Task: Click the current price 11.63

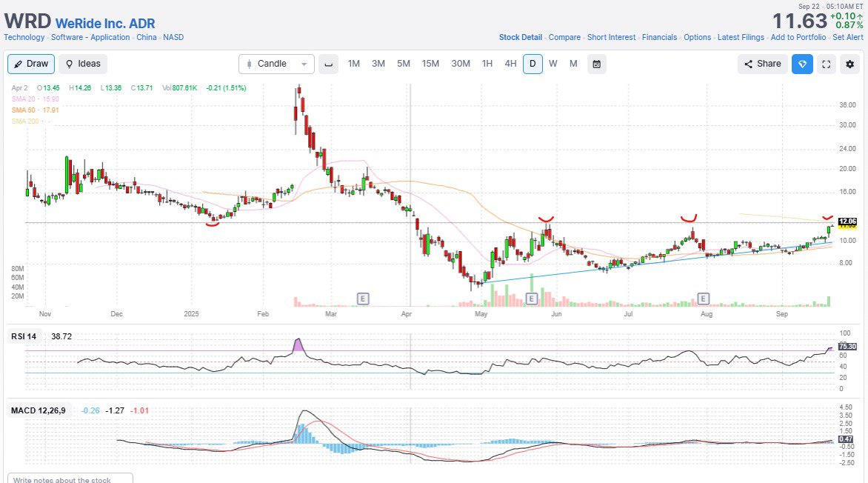Action: 799,21
